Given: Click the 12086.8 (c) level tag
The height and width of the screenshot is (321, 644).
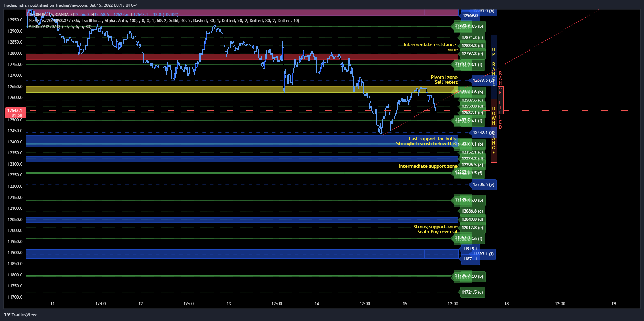Looking at the screenshot, I should (472, 211).
